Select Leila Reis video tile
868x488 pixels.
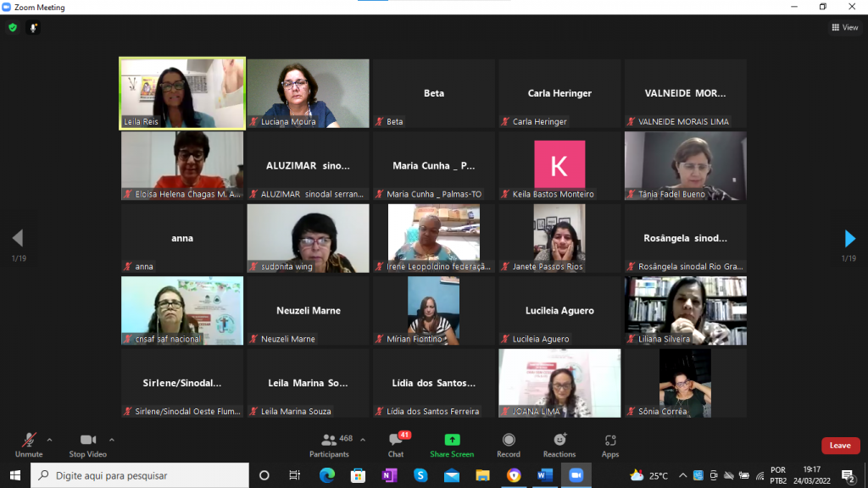coord(182,93)
